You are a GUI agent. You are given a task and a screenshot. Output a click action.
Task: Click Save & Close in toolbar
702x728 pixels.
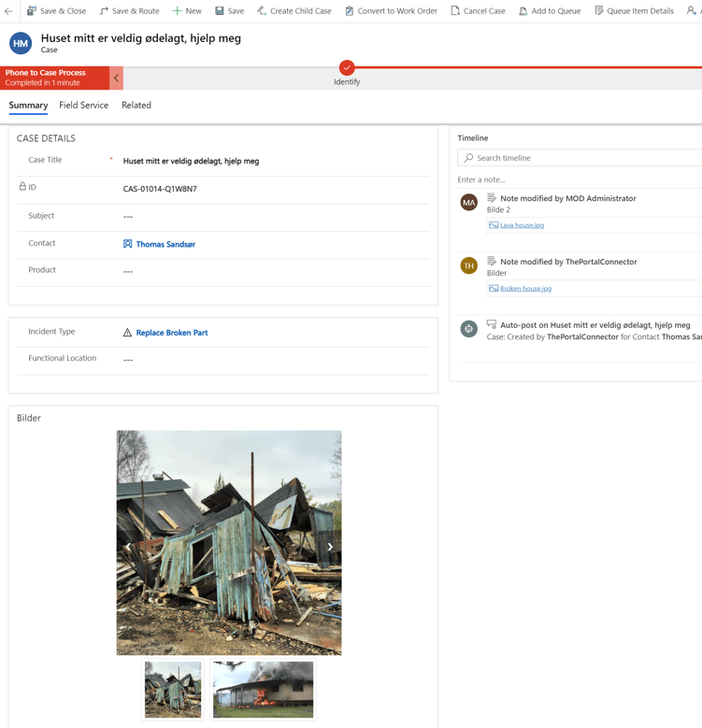coord(56,11)
